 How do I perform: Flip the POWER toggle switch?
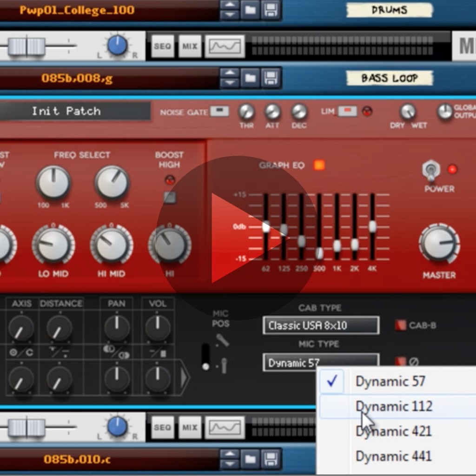[431, 170]
